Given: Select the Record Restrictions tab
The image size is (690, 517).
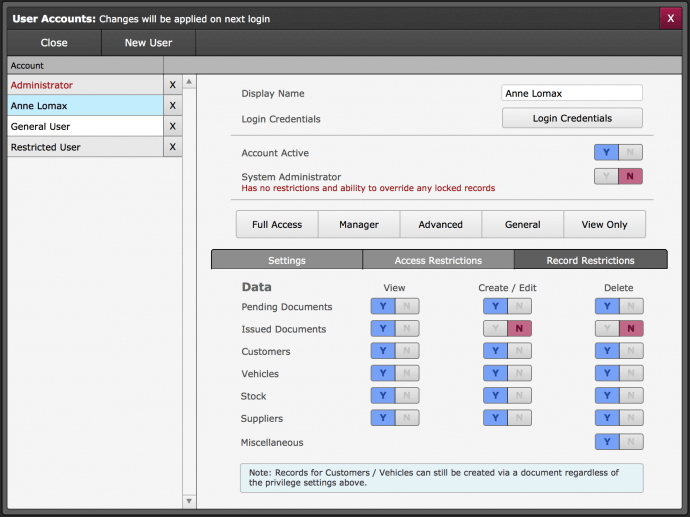Looking at the screenshot, I should coord(590,260).
